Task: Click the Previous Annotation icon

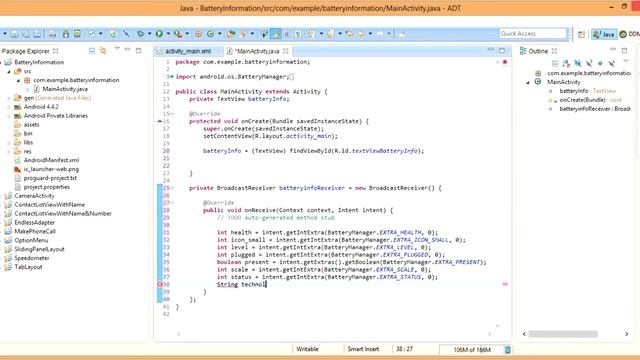Action: click(330, 34)
